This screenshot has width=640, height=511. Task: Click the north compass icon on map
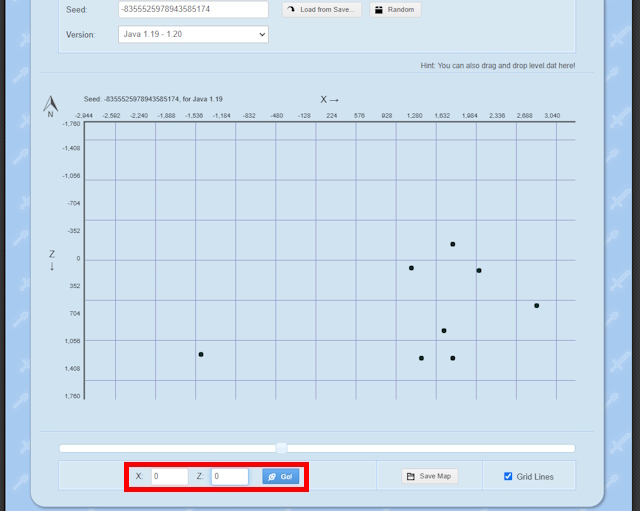[x=50, y=105]
